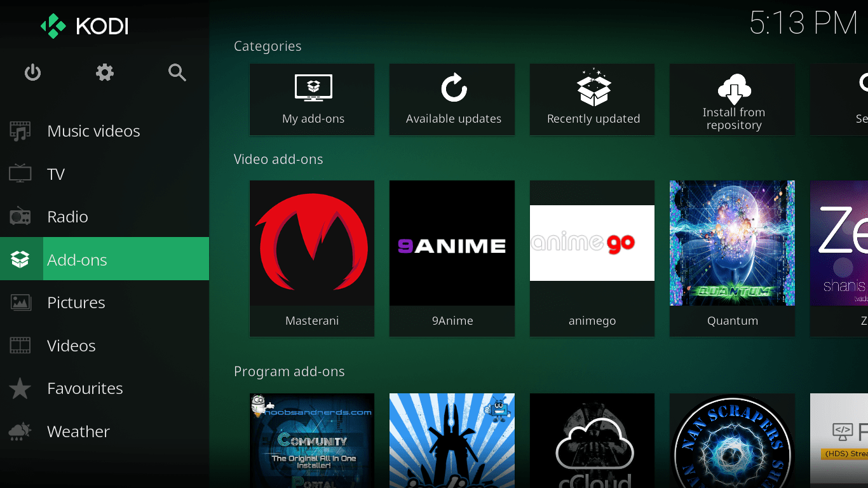Click the animego name label
The width and height of the screenshot is (868, 488).
(x=592, y=321)
